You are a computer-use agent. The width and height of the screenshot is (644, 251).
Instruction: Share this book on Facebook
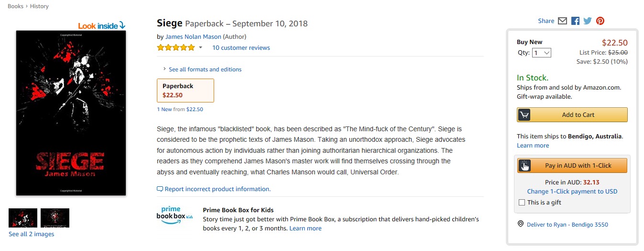click(575, 21)
